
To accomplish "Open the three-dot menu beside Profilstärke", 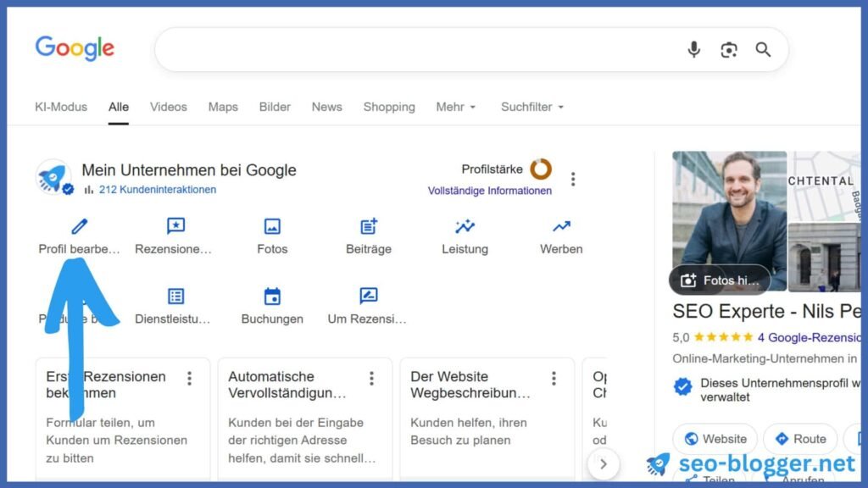I will pos(573,179).
